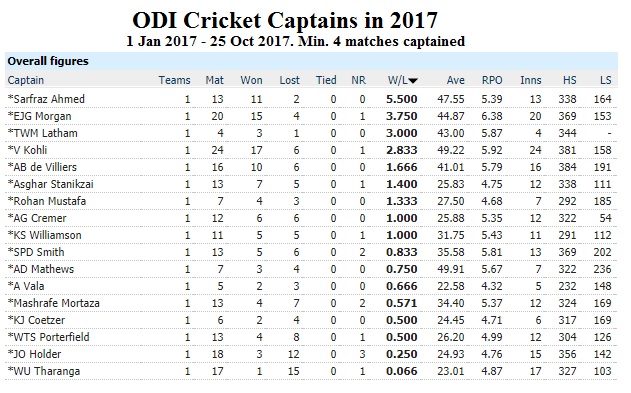Open WU Tharanga captain entry
Image resolution: width=631 pixels, height=393 pixels.
(x=44, y=371)
